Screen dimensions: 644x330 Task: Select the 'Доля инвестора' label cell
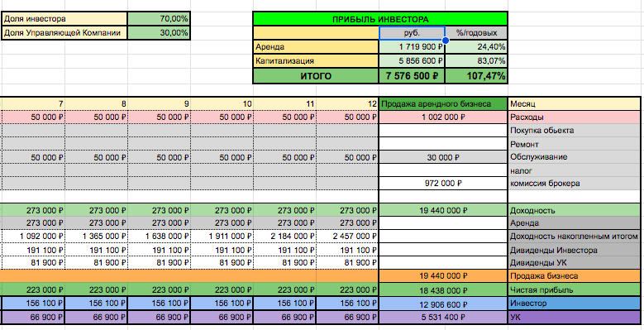coord(64,18)
